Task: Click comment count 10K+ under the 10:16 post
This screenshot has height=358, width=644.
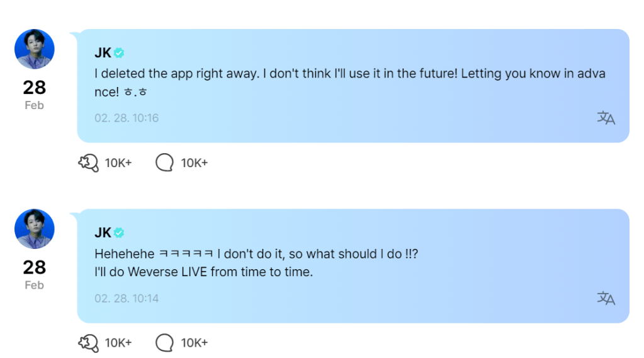Action: 195,163
